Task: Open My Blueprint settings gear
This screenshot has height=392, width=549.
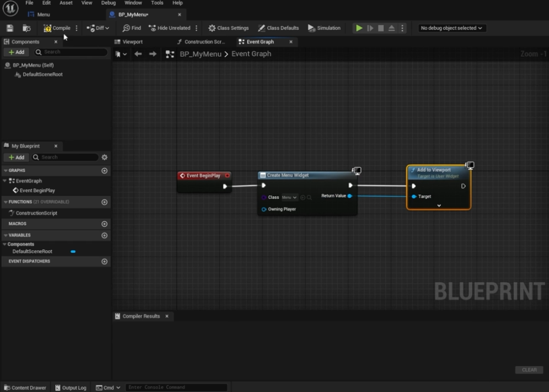Action: [104, 157]
